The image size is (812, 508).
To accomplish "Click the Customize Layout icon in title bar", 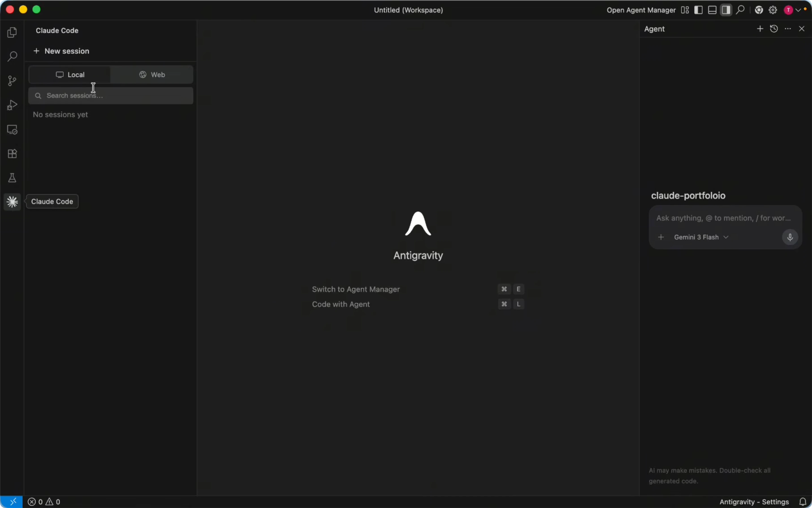I will tap(685, 10).
